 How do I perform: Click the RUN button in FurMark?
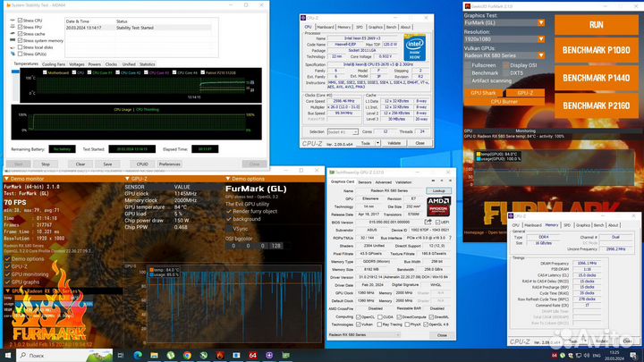tap(597, 25)
